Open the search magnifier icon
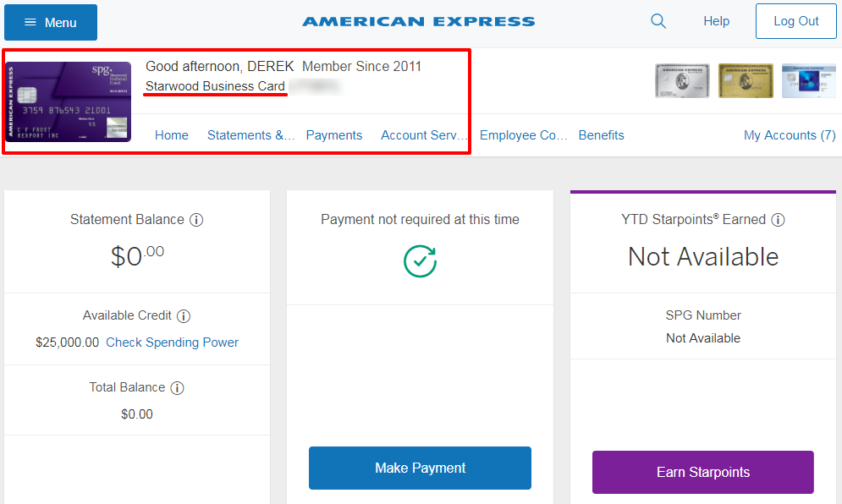The image size is (842, 504). pyautogui.click(x=658, y=21)
